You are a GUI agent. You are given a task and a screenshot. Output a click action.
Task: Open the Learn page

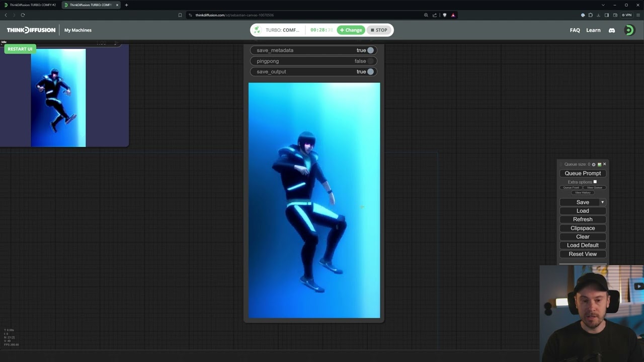(x=593, y=30)
